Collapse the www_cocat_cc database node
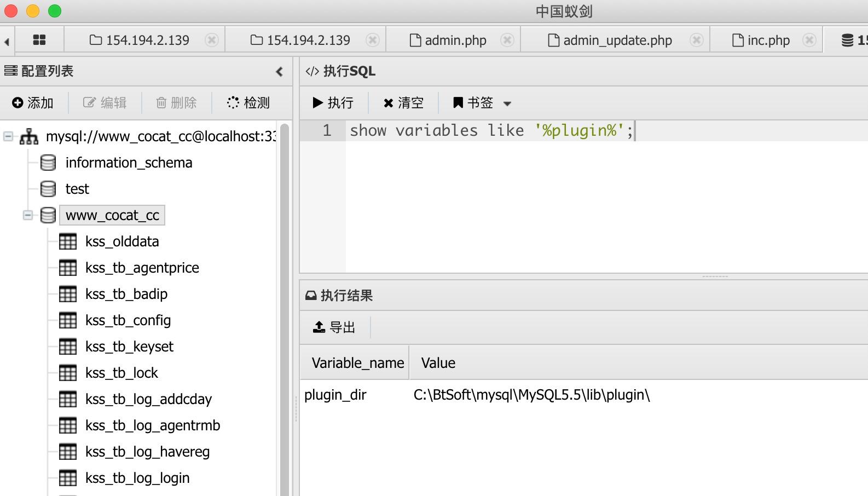 [28, 215]
